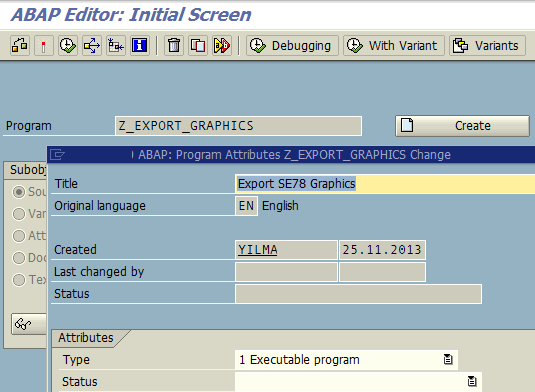This screenshot has width=535, height=392.
Task: Open the object list hierarchy icon
Action: coord(116,45)
